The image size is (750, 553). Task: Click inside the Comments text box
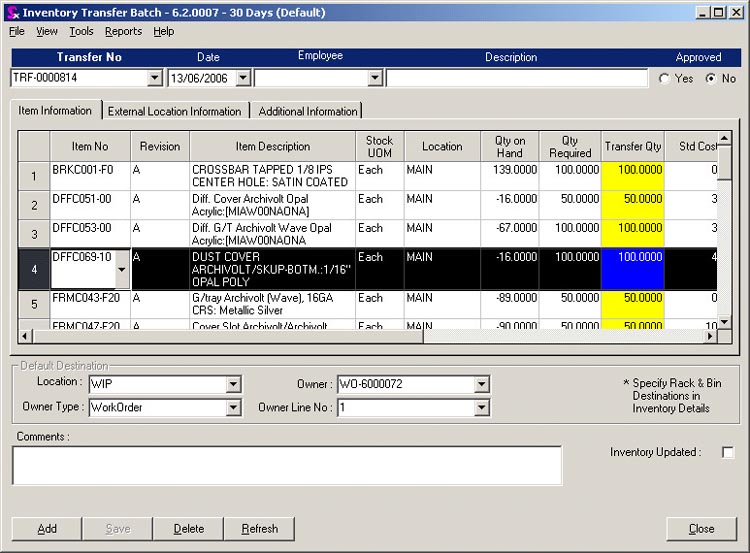coord(286,465)
